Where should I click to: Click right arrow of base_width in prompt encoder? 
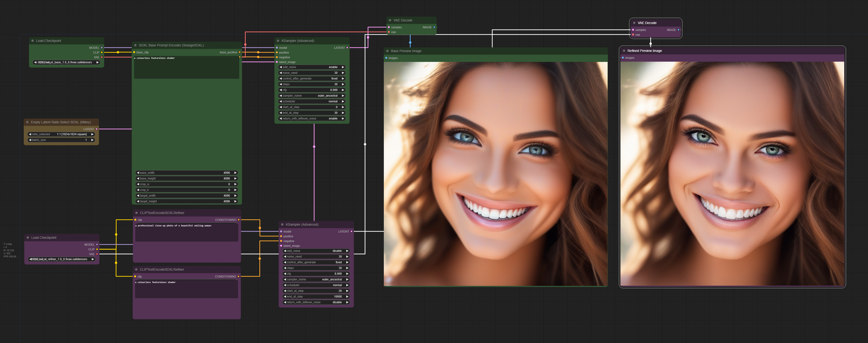[235, 173]
